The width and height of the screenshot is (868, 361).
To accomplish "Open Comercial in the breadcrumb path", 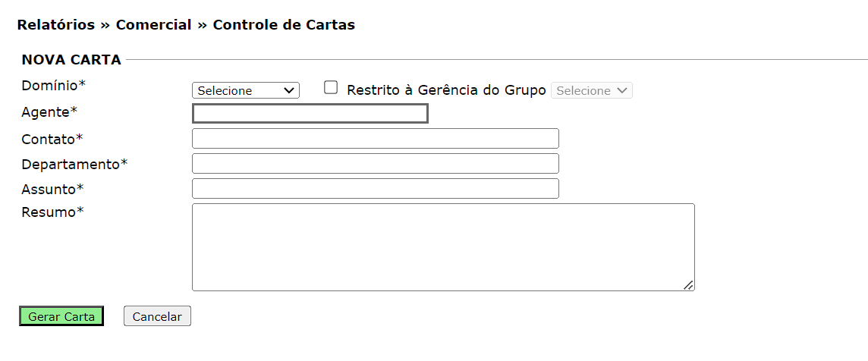I will click(153, 25).
